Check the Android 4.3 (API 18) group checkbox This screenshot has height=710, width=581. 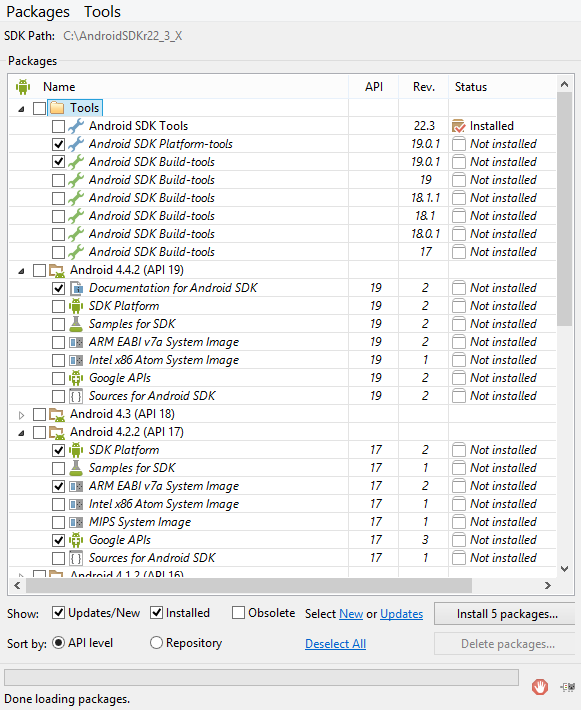coord(39,414)
